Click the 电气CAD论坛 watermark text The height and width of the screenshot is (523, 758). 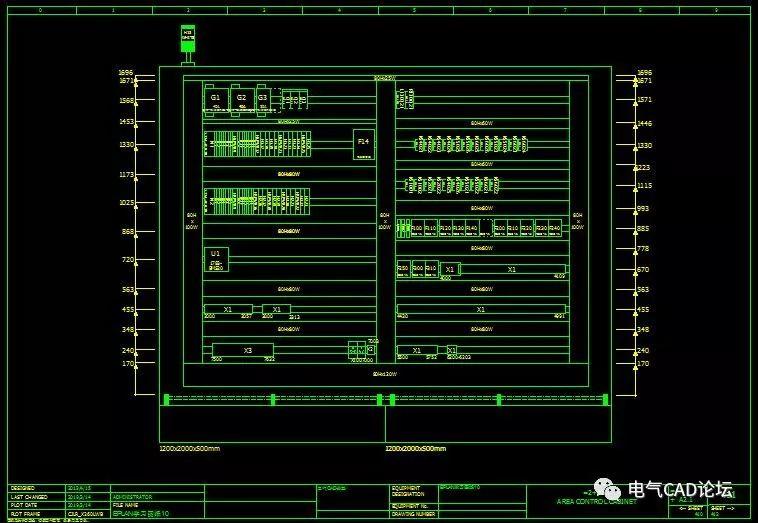(x=679, y=491)
